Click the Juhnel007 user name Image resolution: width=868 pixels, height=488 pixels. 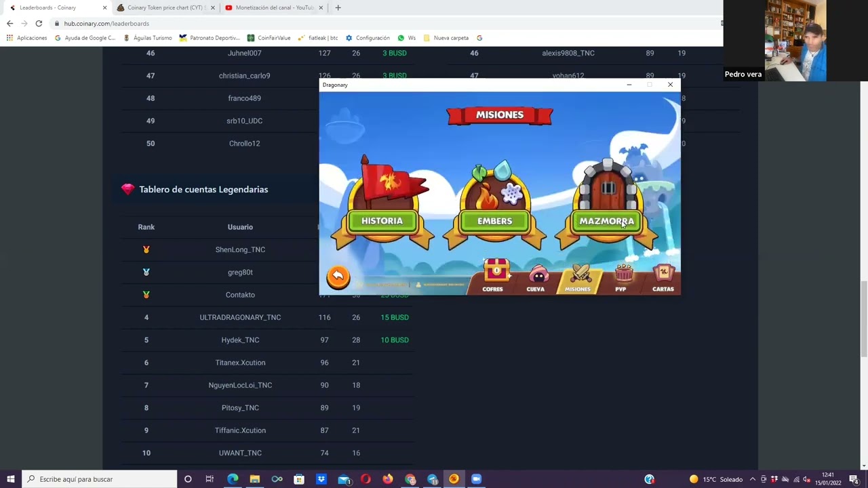(x=244, y=53)
